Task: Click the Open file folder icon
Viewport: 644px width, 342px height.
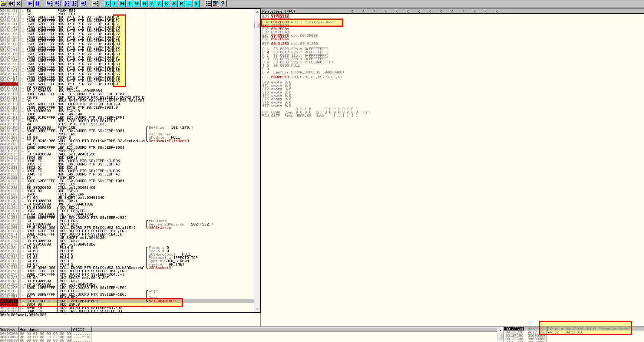Action: click(4, 3)
